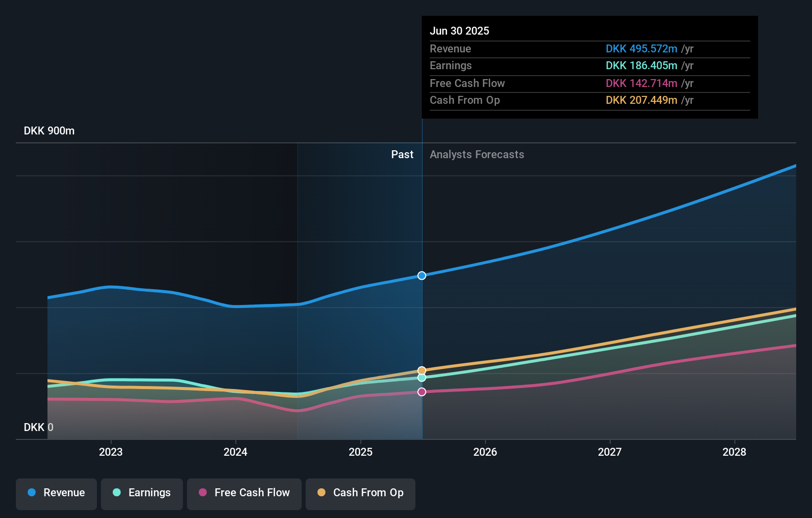Select the Earnings marker at the forecast boundary
Viewport: 812px width, 518px height.
point(421,378)
